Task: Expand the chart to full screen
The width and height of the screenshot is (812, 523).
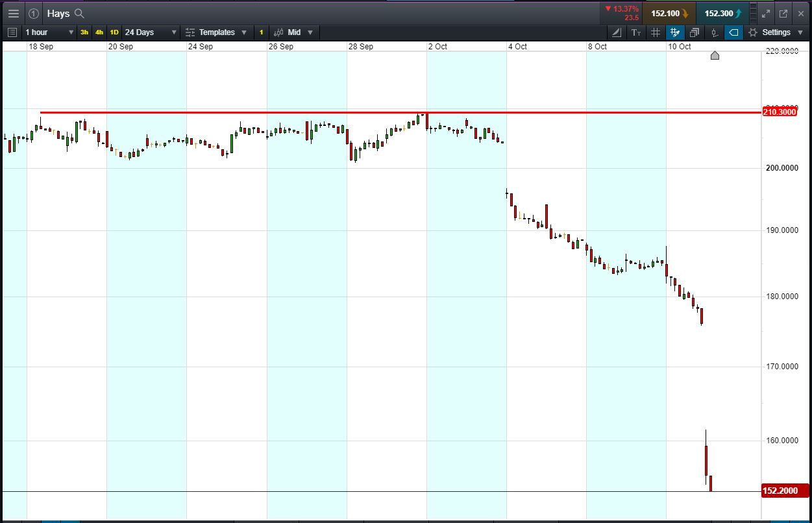Action: pyautogui.click(x=766, y=13)
